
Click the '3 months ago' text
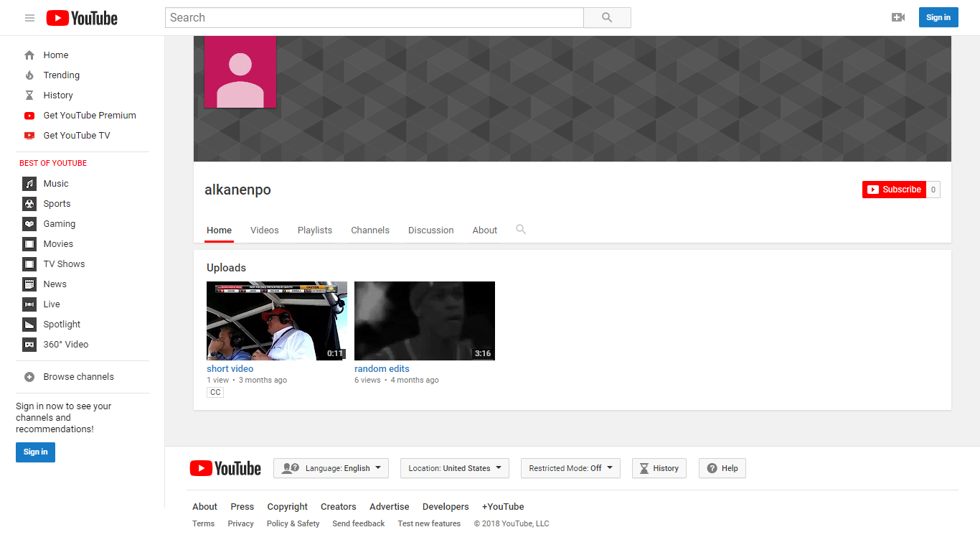click(263, 381)
